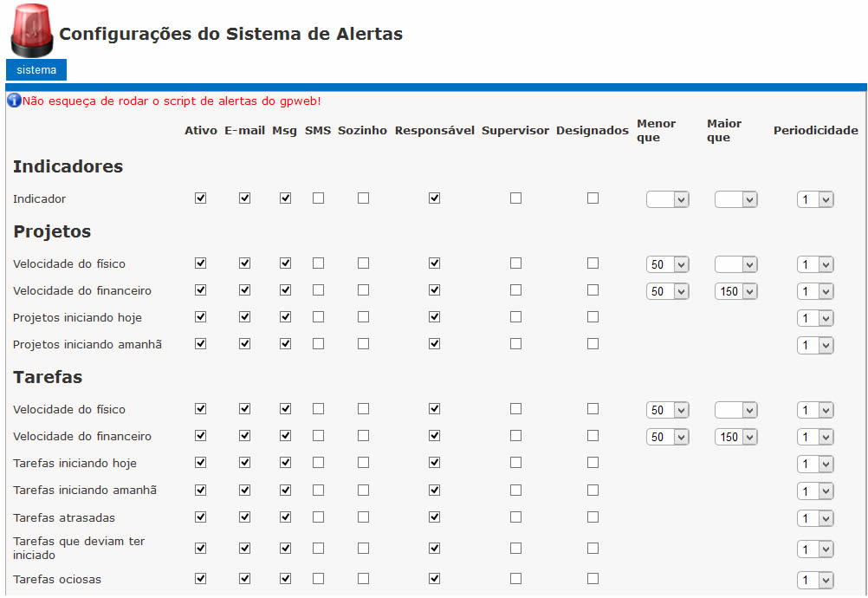This screenshot has height=598, width=868.
Task: Click the Tarefas ociosas row label
Action: coord(57,579)
